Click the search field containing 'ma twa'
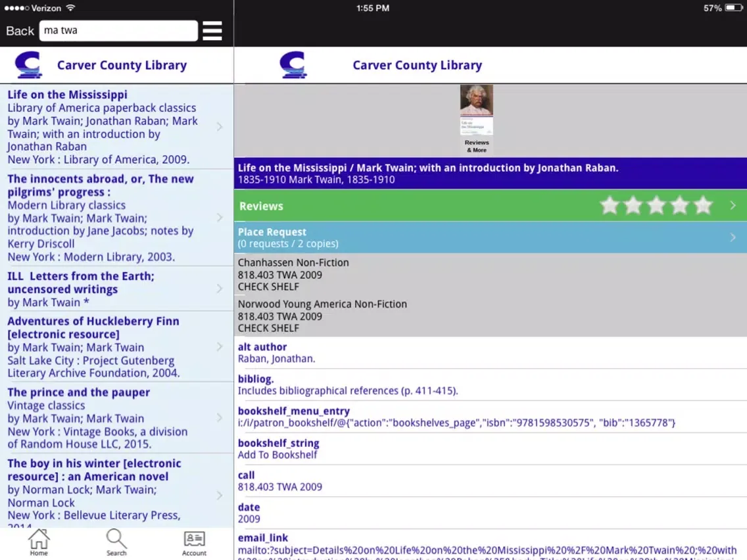Screen dimensions: 747x560 pyautogui.click(x=118, y=30)
